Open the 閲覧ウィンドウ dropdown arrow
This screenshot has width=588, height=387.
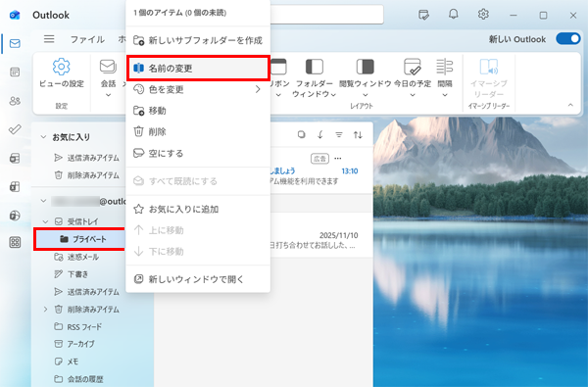366,95
